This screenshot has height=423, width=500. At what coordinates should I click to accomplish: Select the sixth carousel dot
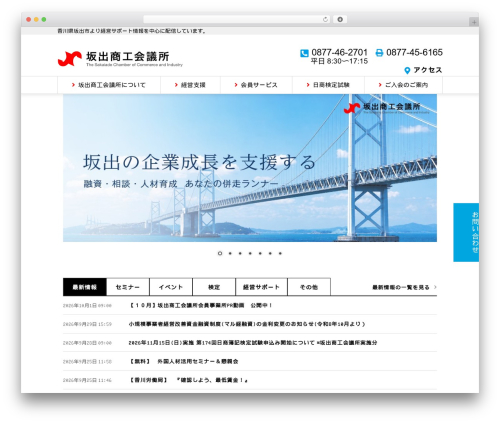(x=270, y=253)
